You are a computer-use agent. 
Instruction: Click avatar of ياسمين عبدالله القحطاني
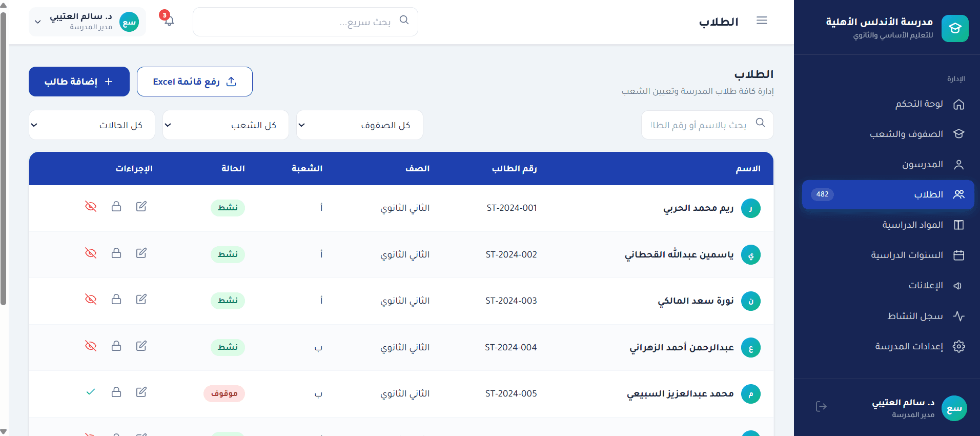751,255
